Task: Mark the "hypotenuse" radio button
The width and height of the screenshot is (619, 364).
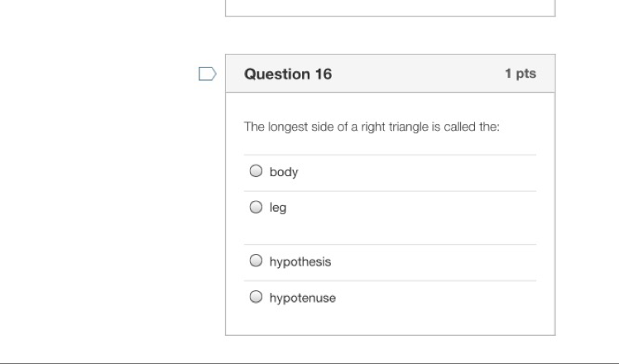Action: click(256, 298)
